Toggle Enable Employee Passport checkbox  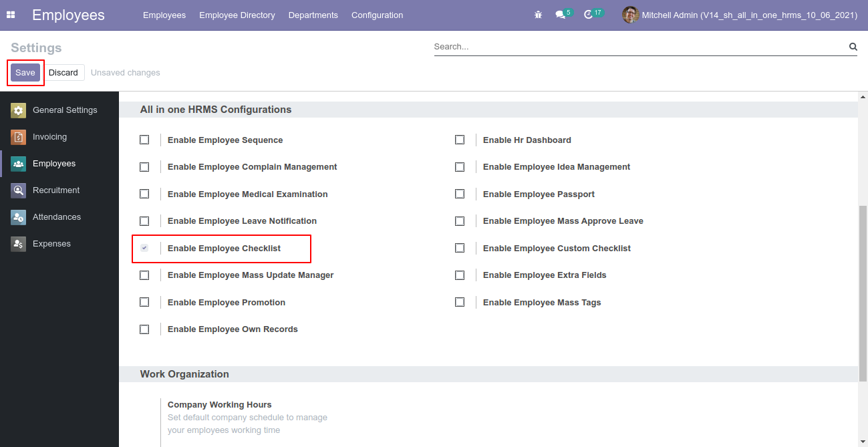point(460,194)
